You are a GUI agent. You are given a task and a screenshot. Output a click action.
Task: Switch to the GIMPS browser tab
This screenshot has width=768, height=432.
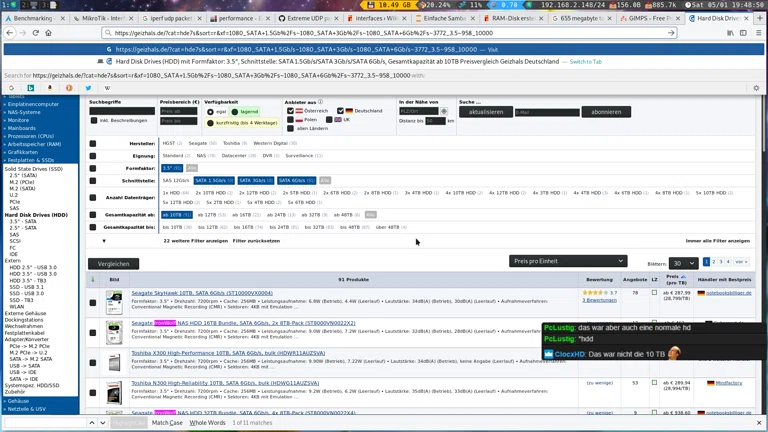click(x=648, y=18)
